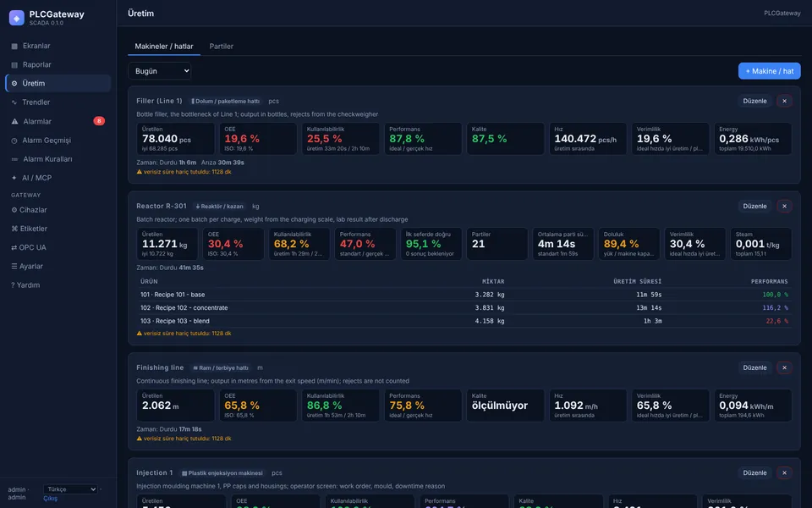Viewport: 812px width, 508px height.
Task: Click the Etiketler icon
Action: (x=14, y=229)
